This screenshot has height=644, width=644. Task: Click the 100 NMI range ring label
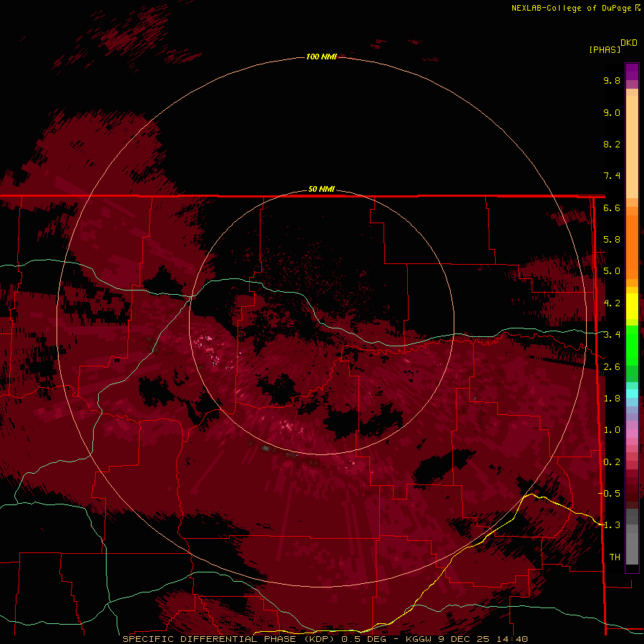click(x=321, y=57)
